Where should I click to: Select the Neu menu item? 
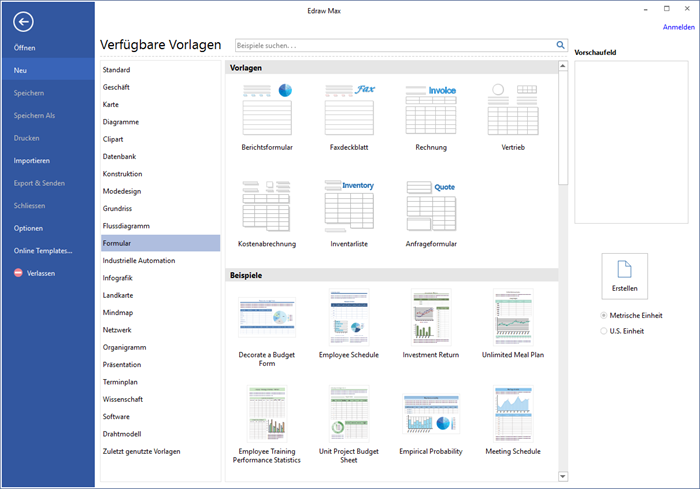47,70
